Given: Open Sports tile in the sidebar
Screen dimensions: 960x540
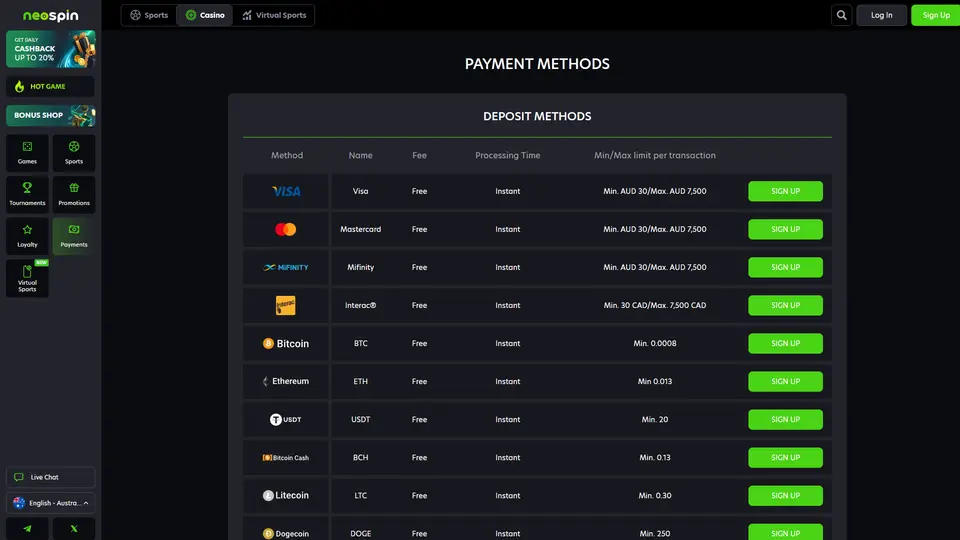Looking at the screenshot, I should 74,152.
